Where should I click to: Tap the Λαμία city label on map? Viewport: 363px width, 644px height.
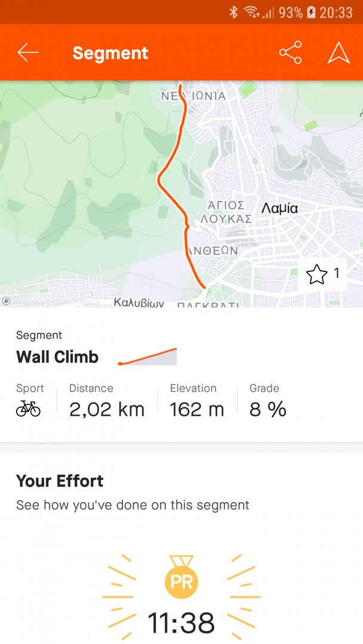pos(279,209)
